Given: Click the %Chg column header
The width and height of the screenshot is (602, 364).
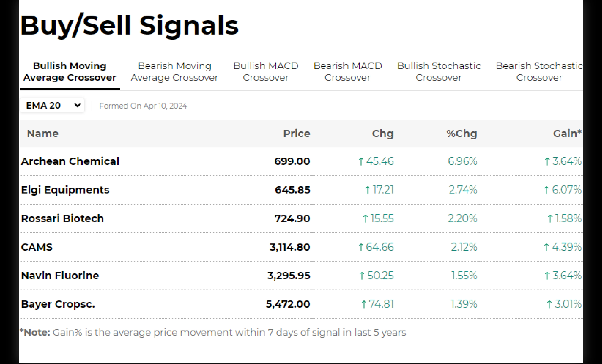Looking at the screenshot, I should point(462,134).
